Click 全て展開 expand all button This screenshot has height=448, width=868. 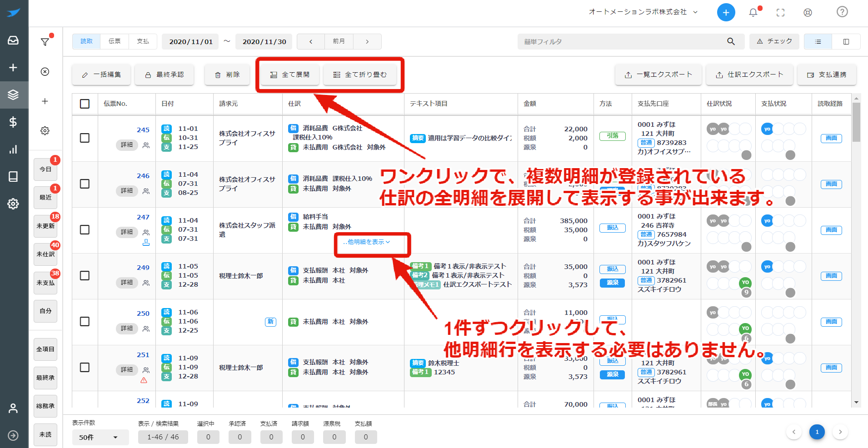(290, 75)
